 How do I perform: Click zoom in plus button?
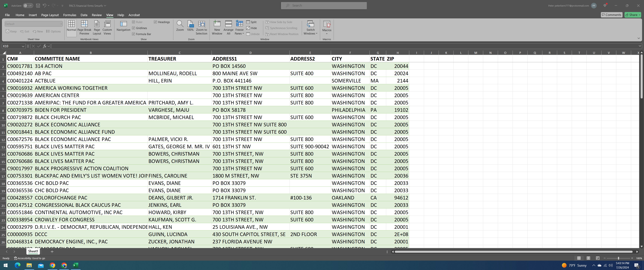[632, 258]
